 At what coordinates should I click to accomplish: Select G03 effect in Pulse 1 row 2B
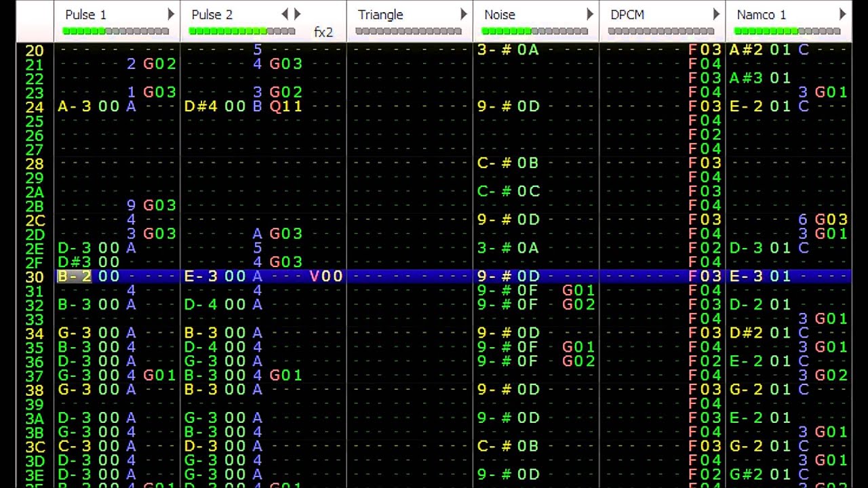(x=159, y=205)
